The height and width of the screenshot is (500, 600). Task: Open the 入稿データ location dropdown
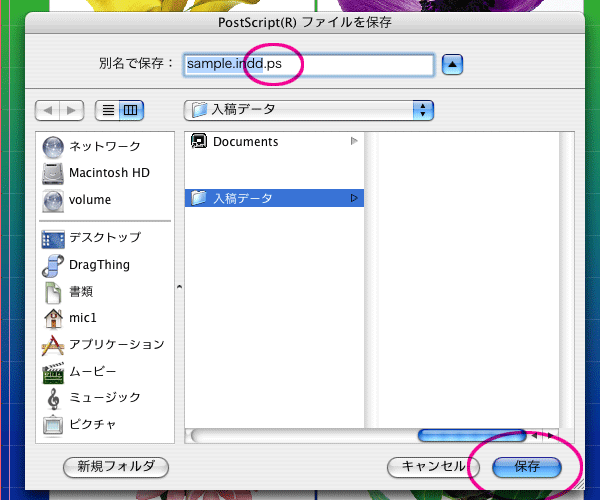pyautogui.click(x=308, y=110)
